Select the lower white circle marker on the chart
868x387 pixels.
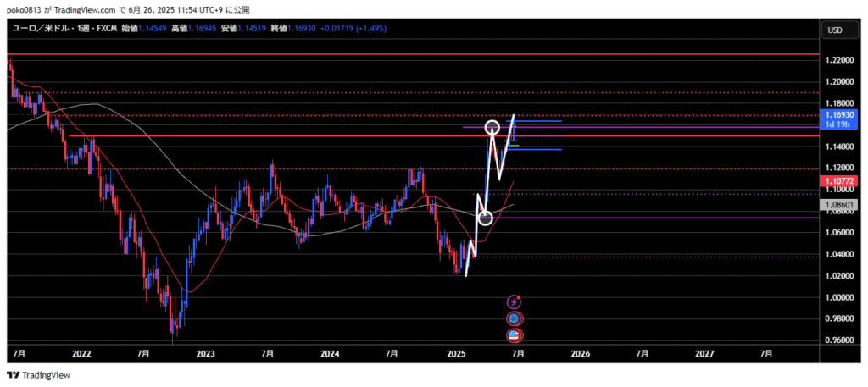pyautogui.click(x=486, y=218)
